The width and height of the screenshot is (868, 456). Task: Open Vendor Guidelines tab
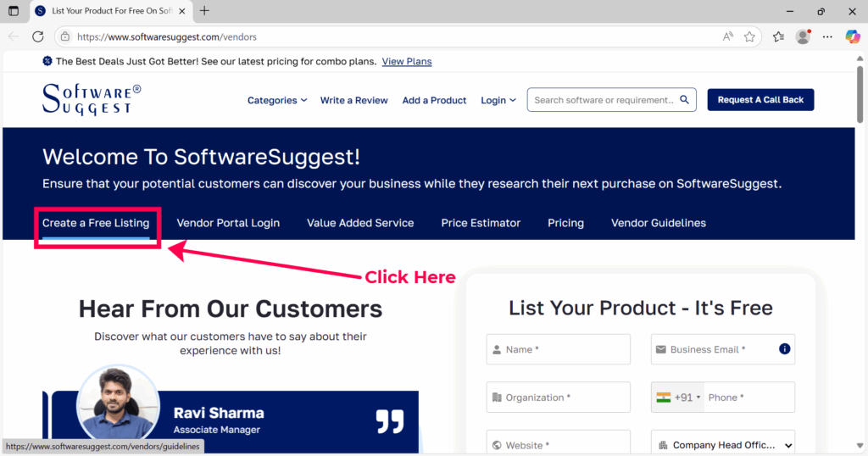[658, 223]
